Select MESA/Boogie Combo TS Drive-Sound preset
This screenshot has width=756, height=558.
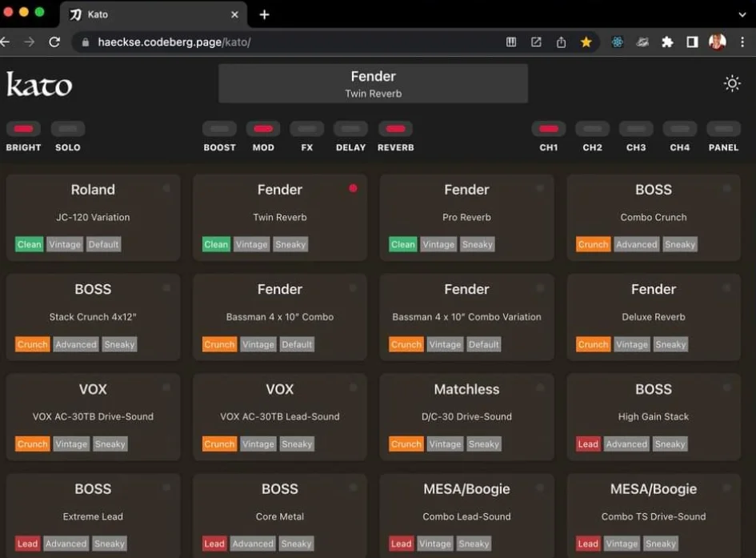click(654, 516)
